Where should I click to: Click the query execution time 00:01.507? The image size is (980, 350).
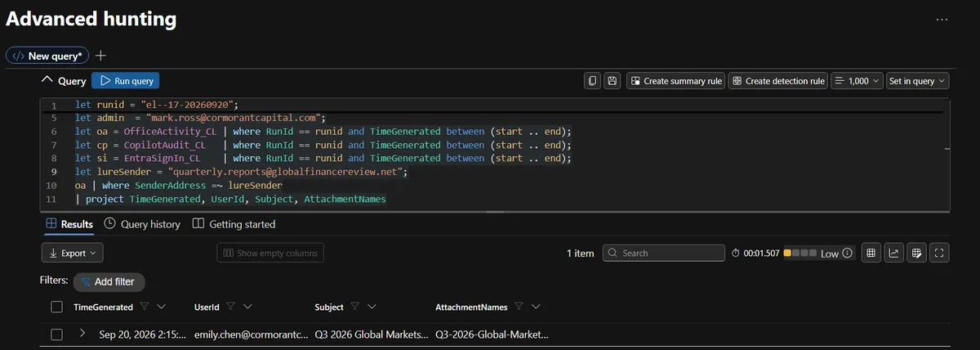(x=755, y=254)
